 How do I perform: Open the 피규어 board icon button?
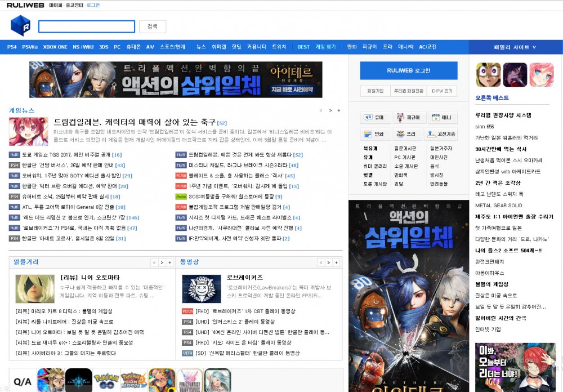(409, 118)
